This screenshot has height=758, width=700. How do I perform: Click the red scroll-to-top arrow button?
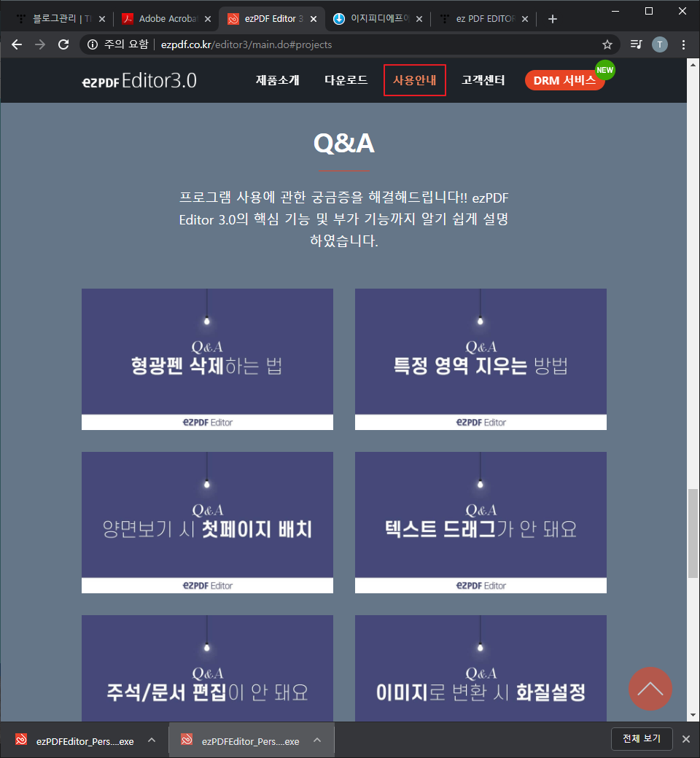tap(650, 689)
